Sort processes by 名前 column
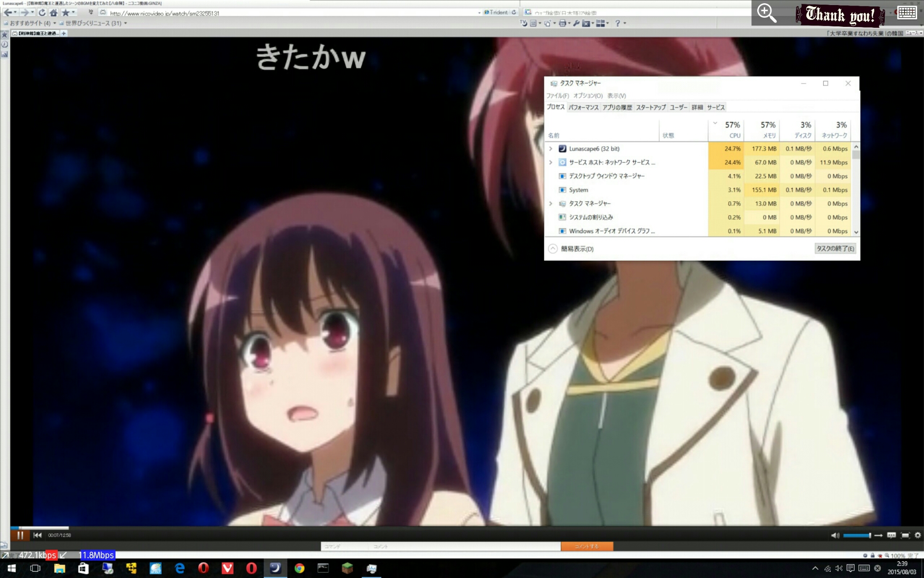This screenshot has height=578, width=924. click(x=602, y=130)
